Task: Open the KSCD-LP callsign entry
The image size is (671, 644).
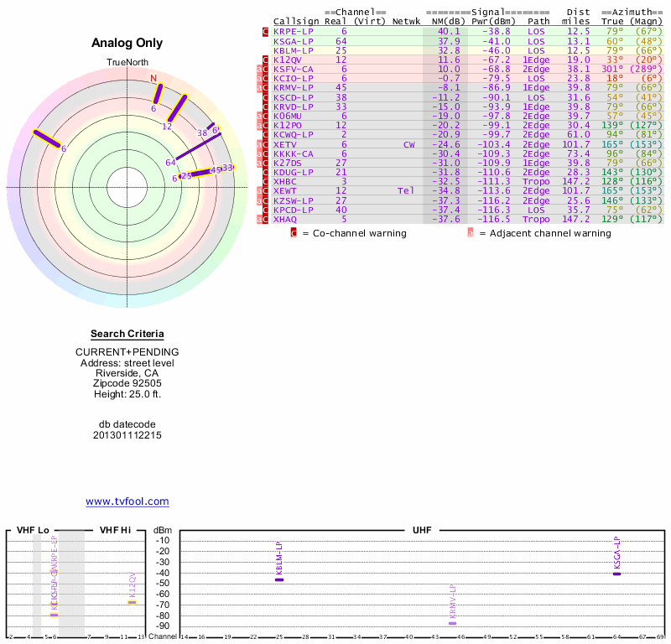Action: [294, 97]
